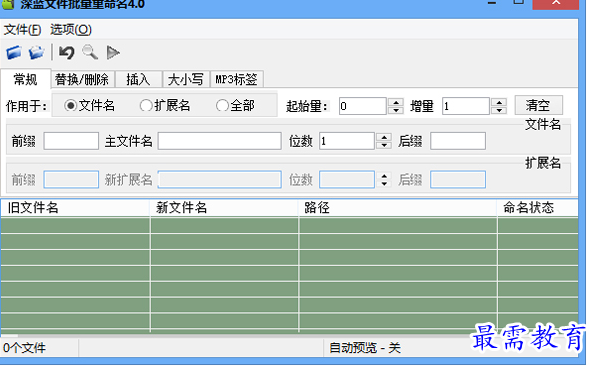This screenshot has height=369, width=594.
Task: Click the 0个文件 status bar text
Action: (x=25, y=348)
